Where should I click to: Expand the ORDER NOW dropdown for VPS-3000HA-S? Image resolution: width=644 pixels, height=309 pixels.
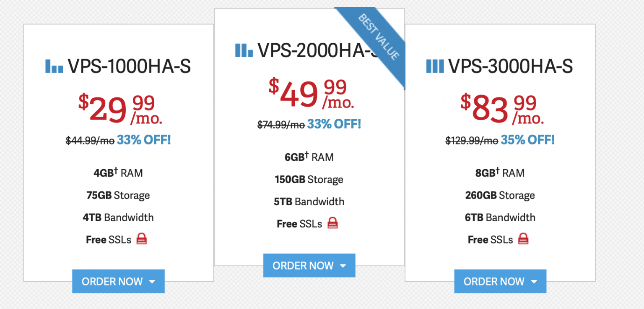[534, 281]
